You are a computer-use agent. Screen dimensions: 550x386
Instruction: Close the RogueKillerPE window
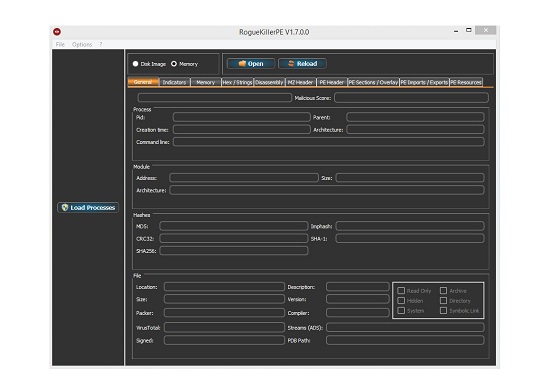click(485, 30)
